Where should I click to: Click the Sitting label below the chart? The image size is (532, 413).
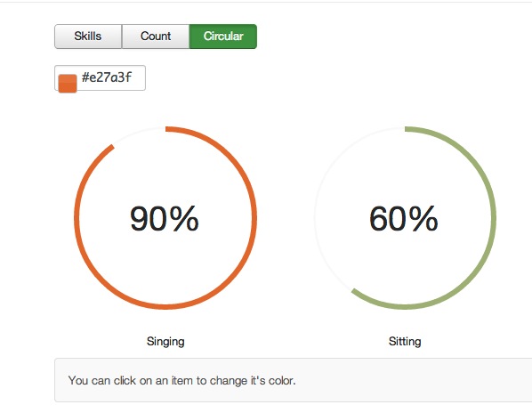click(x=405, y=341)
